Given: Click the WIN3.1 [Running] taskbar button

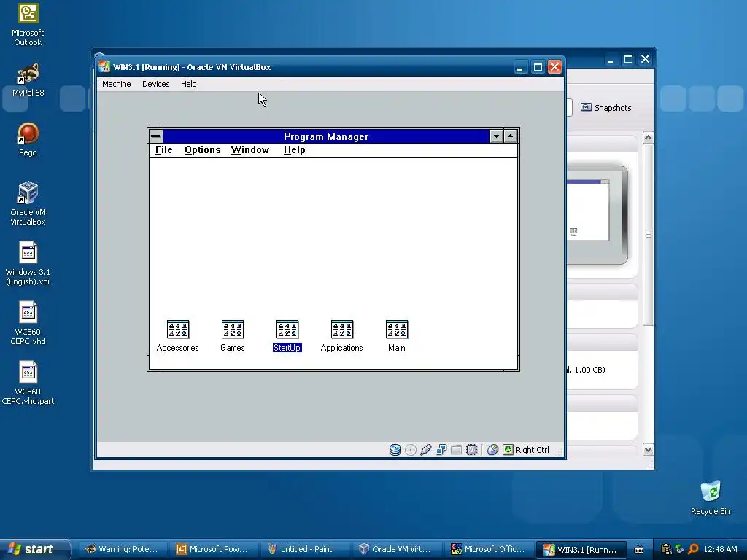Looking at the screenshot, I should click(581, 550).
